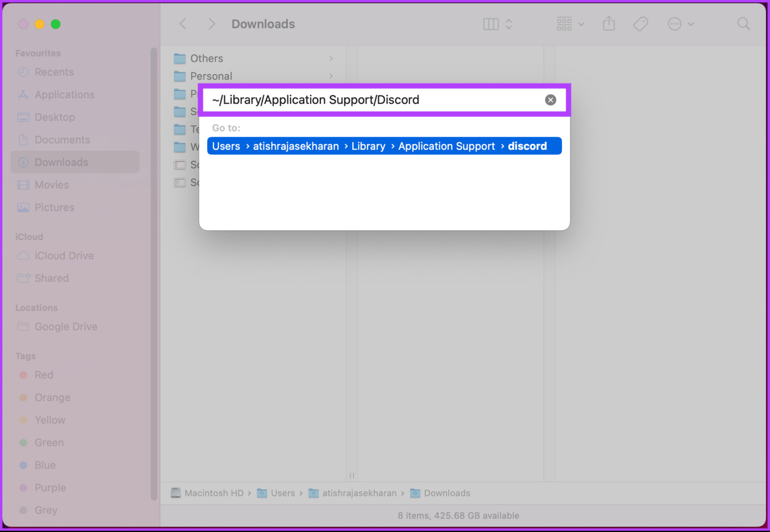The height and width of the screenshot is (532, 770).
Task: Select Applications in the Favourites sidebar
Action: coord(64,94)
